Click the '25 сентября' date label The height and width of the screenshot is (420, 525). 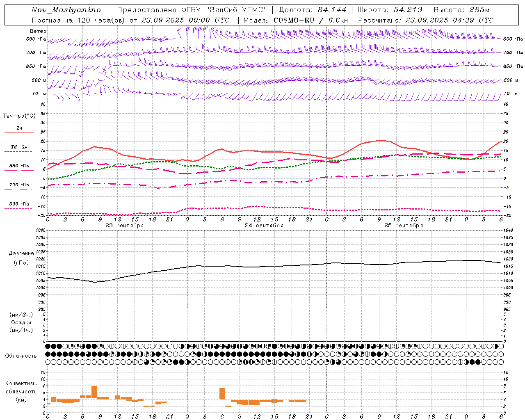coord(404,226)
